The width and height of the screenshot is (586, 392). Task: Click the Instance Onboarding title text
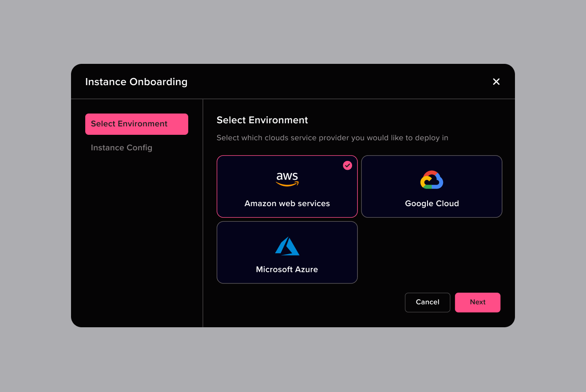136,82
